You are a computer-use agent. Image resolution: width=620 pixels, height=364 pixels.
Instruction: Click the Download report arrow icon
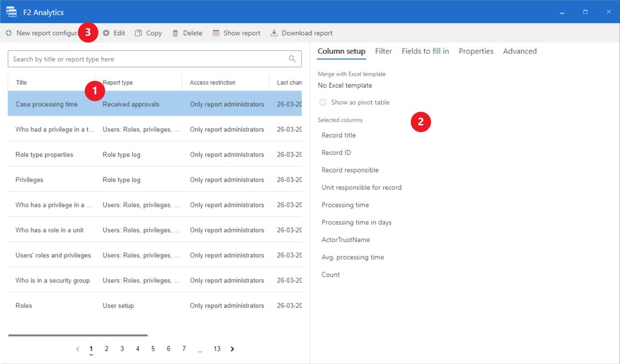[274, 33]
